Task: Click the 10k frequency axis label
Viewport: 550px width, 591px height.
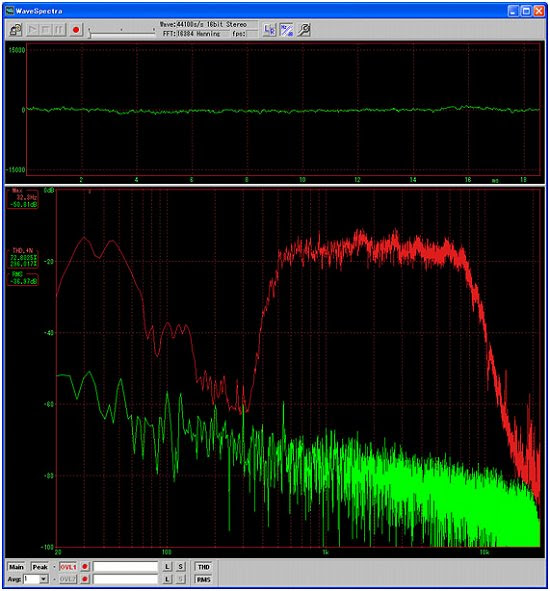Action: [484, 552]
